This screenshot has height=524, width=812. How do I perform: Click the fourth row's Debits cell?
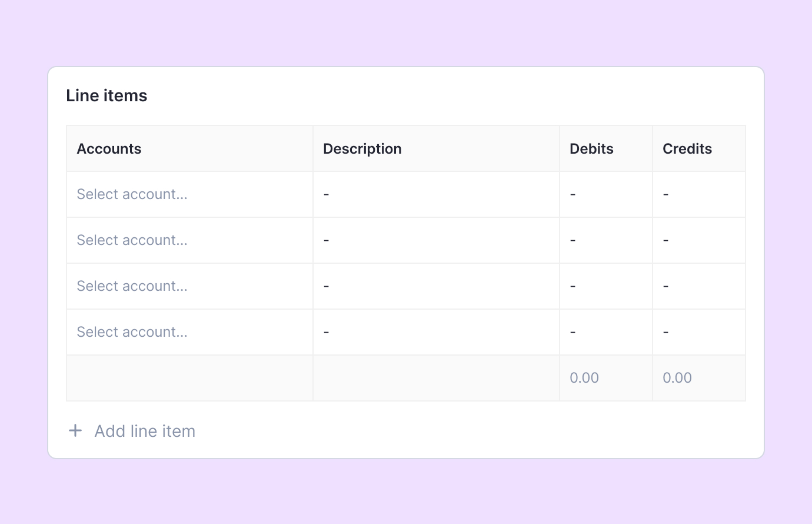coord(605,332)
